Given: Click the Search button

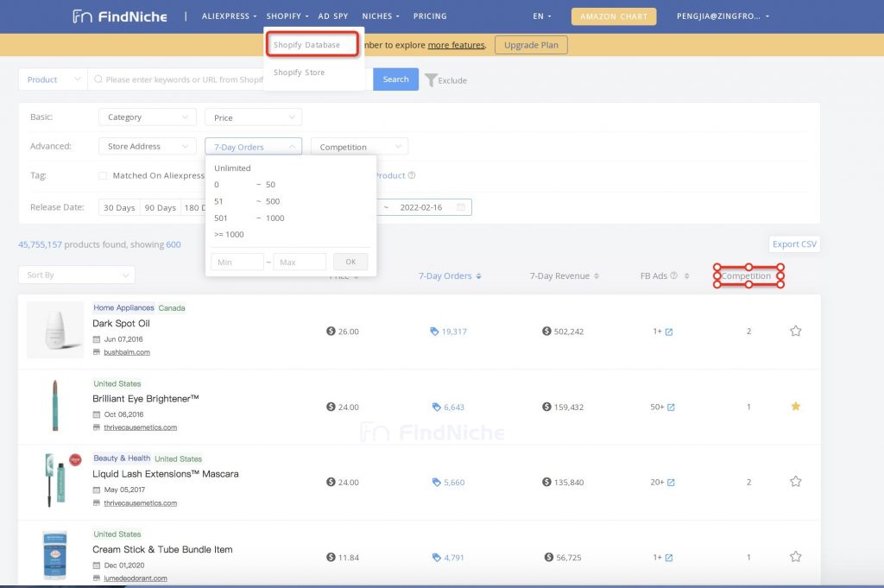Looking at the screenshot, I should pyautogui.click(x=395, y=79).
